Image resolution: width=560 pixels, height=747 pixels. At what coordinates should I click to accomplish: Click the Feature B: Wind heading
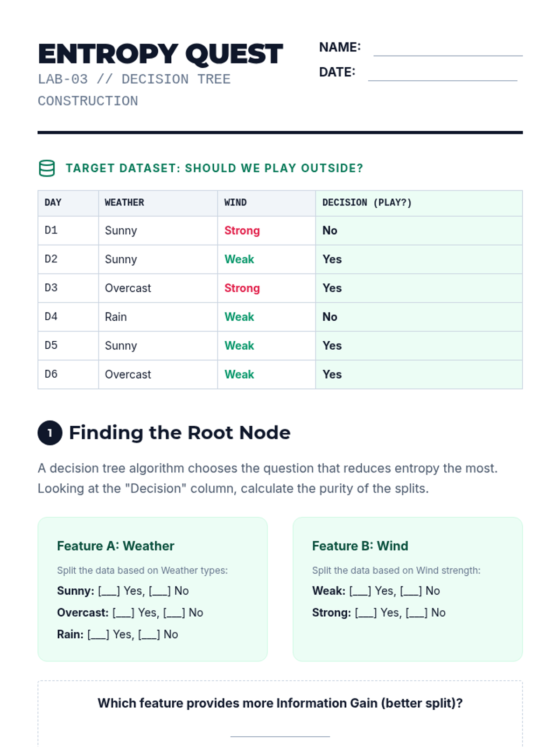pos(360,546)
